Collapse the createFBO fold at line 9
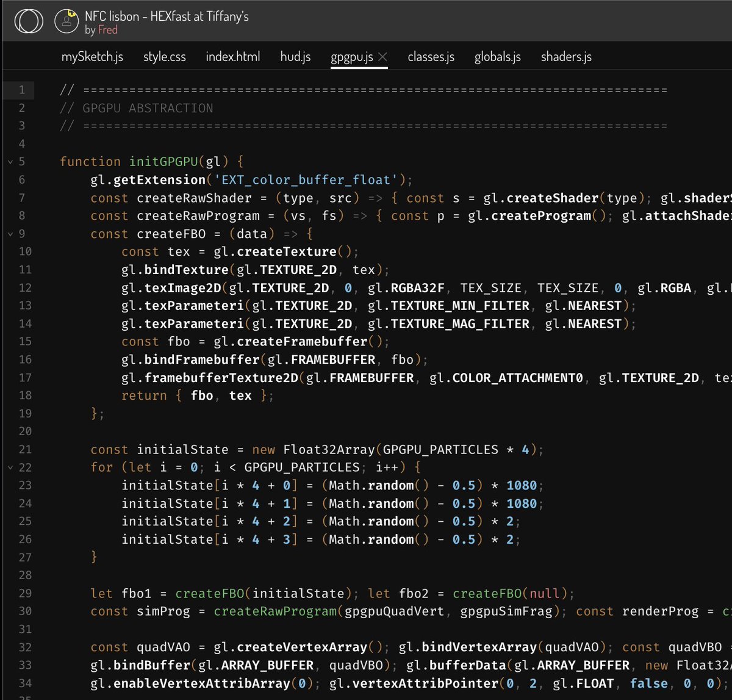Screen dimensions: 732x700 (10, 234)
